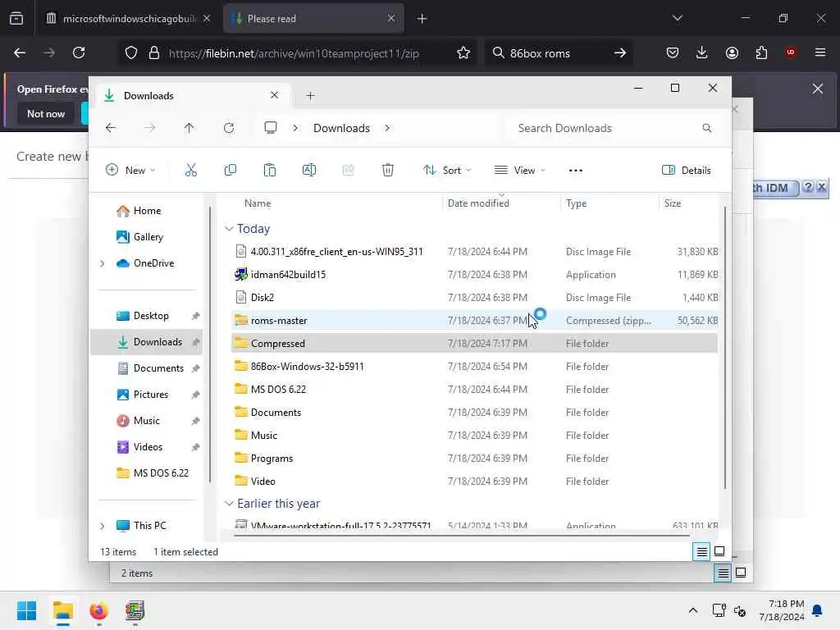Switch to Details list view in Explorer status bar
This screenshot has width=840, height=630.
702,551
